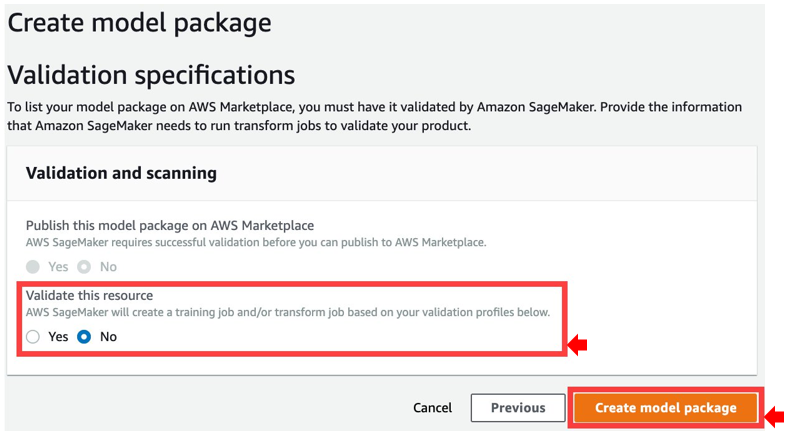Choose Yes for Publish on AWS Marketplace
The image size is (795, 447).
click(33, 267)
